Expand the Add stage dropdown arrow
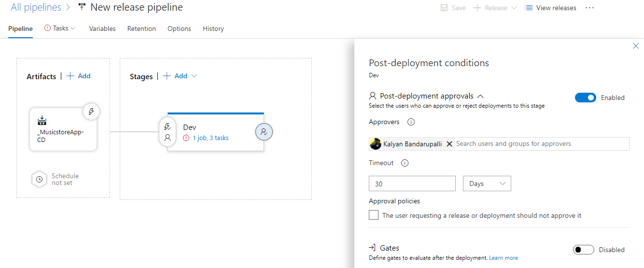 194,76
